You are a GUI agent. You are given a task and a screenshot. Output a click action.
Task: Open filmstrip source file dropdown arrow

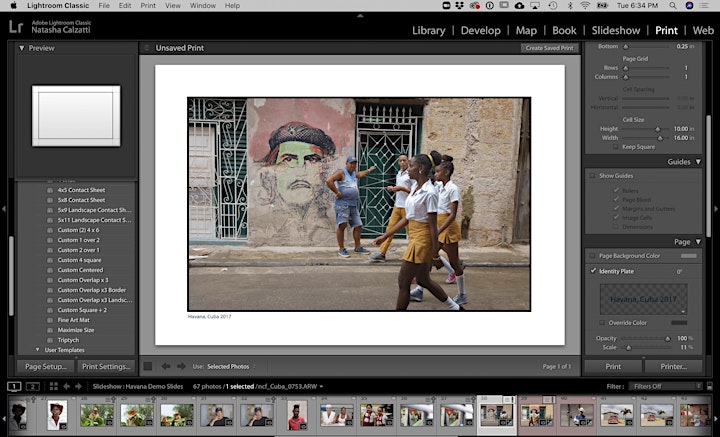pyautogui.click(x=321, y=387)
